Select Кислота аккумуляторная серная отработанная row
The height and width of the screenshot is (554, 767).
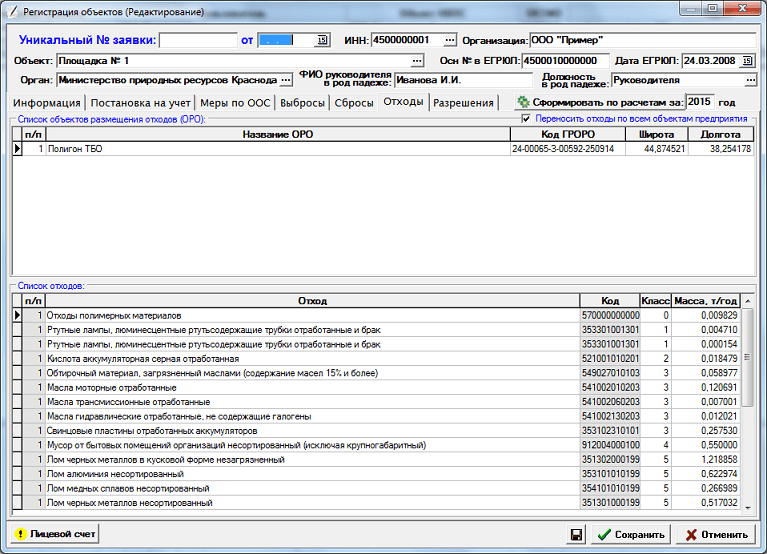click(x=376, y=359)
